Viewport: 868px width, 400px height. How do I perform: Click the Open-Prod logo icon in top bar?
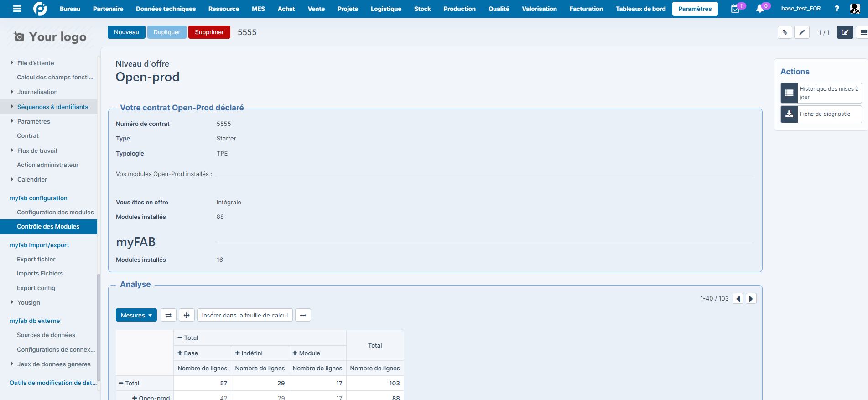tap(40, 9)
